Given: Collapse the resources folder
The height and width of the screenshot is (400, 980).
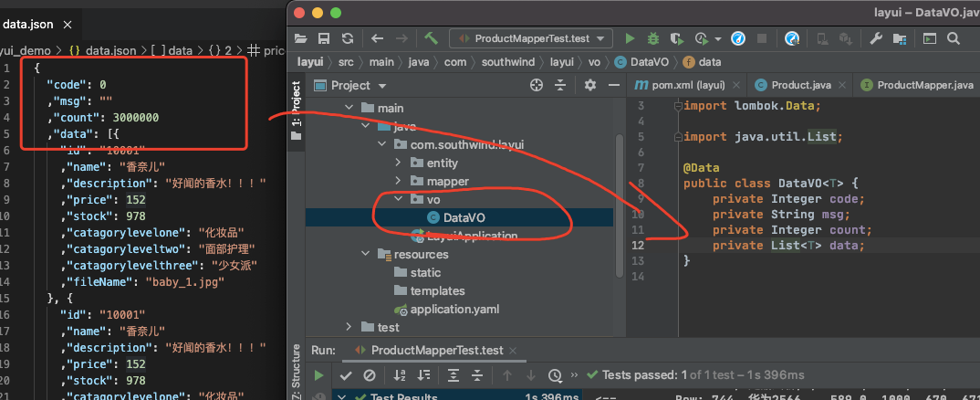Looking at the screenshot, I should coord(366,254).
